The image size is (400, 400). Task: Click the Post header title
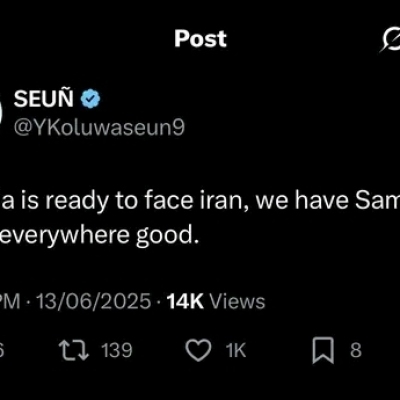(x=200, y=39)
